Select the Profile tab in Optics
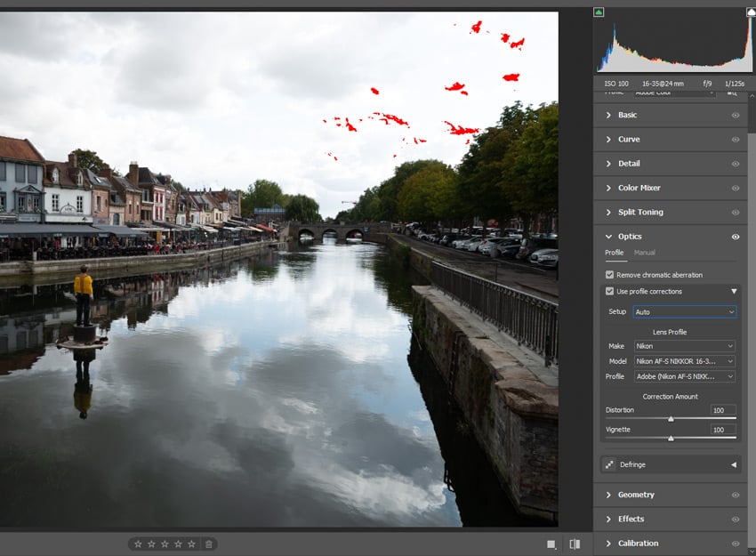Screen dimensions: 756x556 614,253
